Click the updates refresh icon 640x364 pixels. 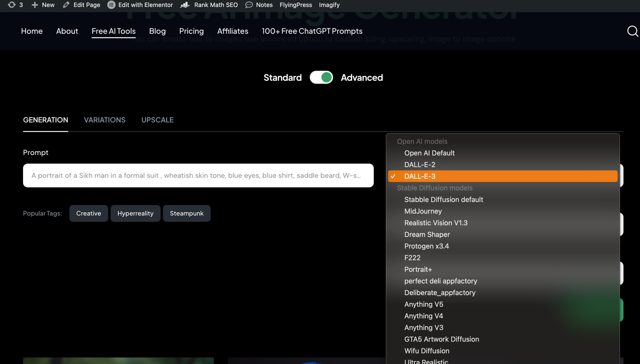(x=11, y=5)
